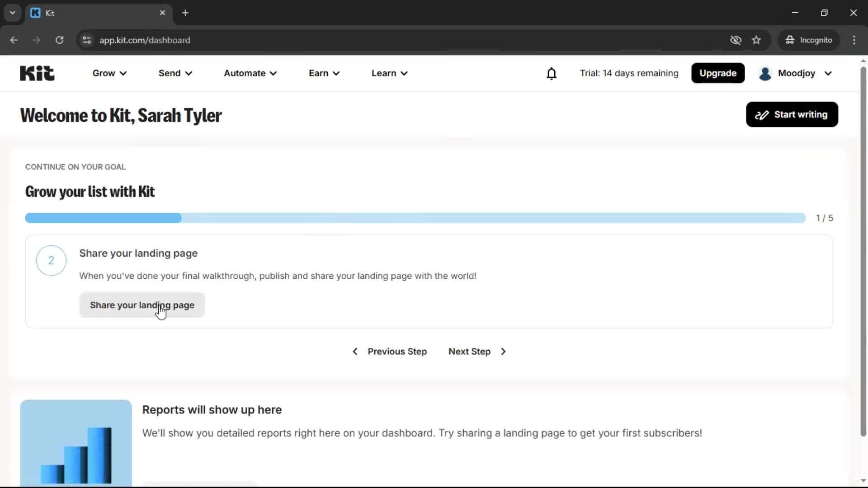This screenshot has width=868, height=488.
Task: Click the Start writing pencil icon
Action: click(x=762, y=114)
